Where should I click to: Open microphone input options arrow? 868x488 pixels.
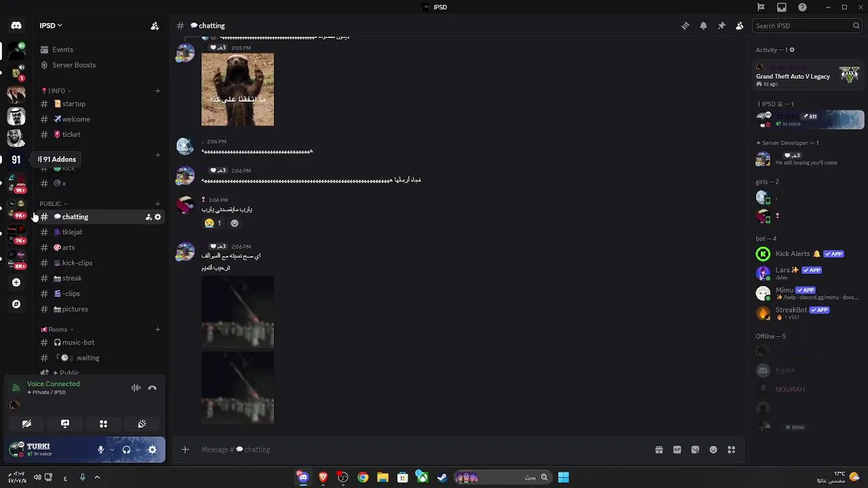click(112, 449)
